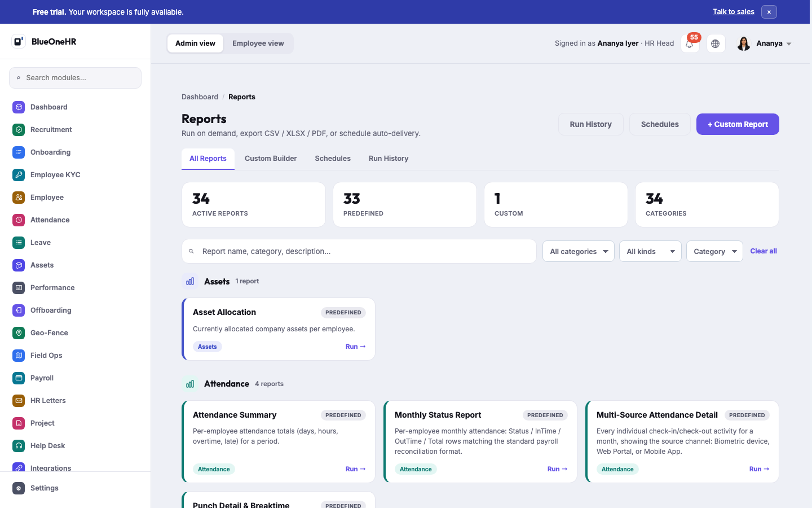Click the Onboarding sidebar icon

point(19,152)
